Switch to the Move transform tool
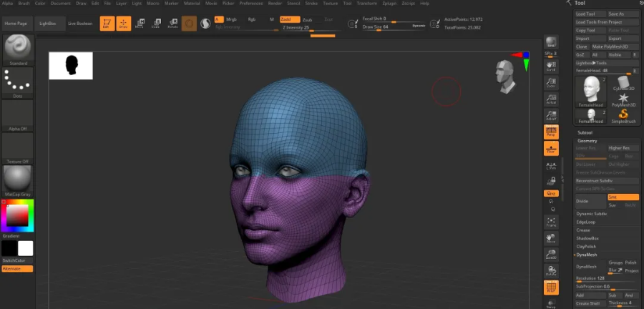Screen dimensions: 644x309 tap(140, 24)
